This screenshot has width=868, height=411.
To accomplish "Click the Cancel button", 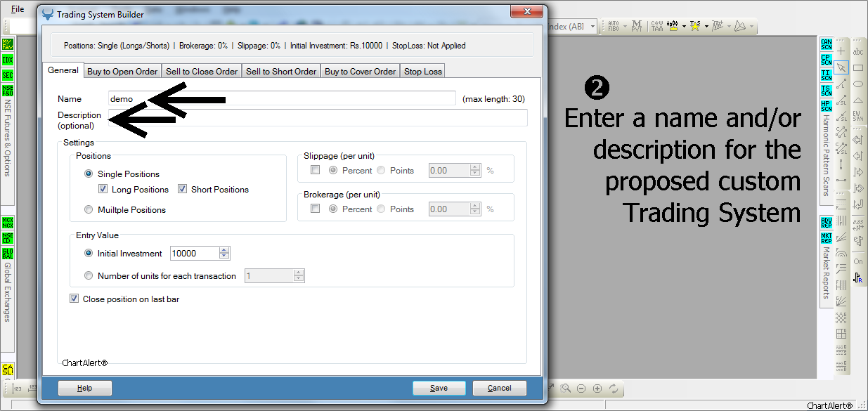I will 500,388.
